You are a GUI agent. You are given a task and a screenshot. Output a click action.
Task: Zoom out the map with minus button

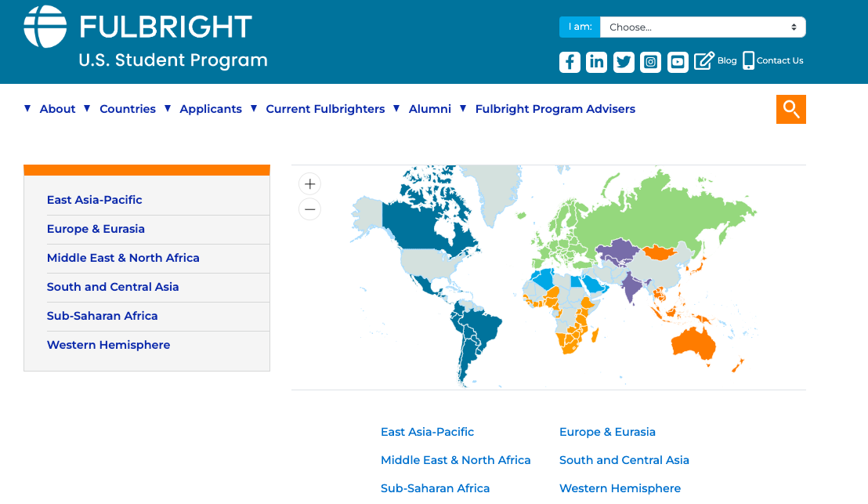pos(310,209)
